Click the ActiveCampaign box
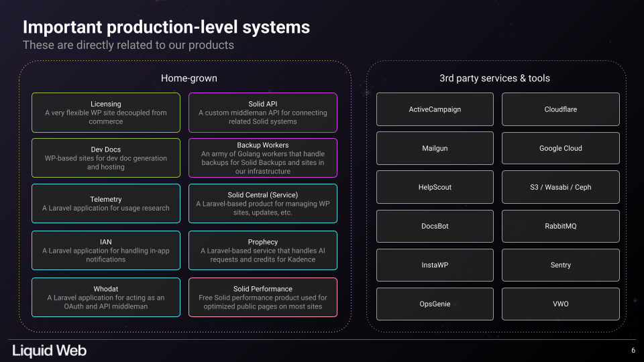Viewport: 644px width, 362px height. (435, 109)
